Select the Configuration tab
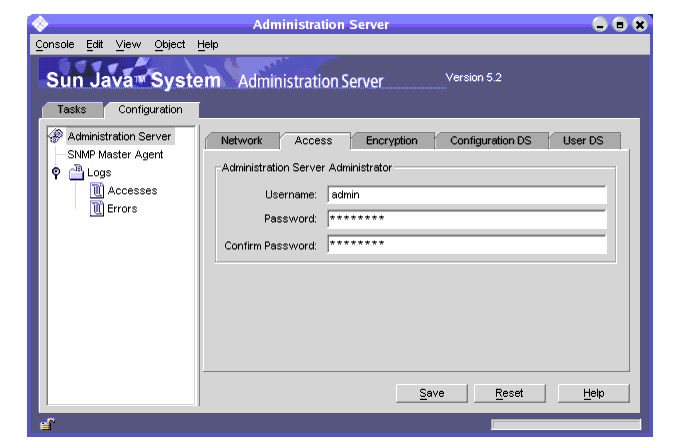Image resolution: width=680 pixels, height=441 pixels. [150, 109]
